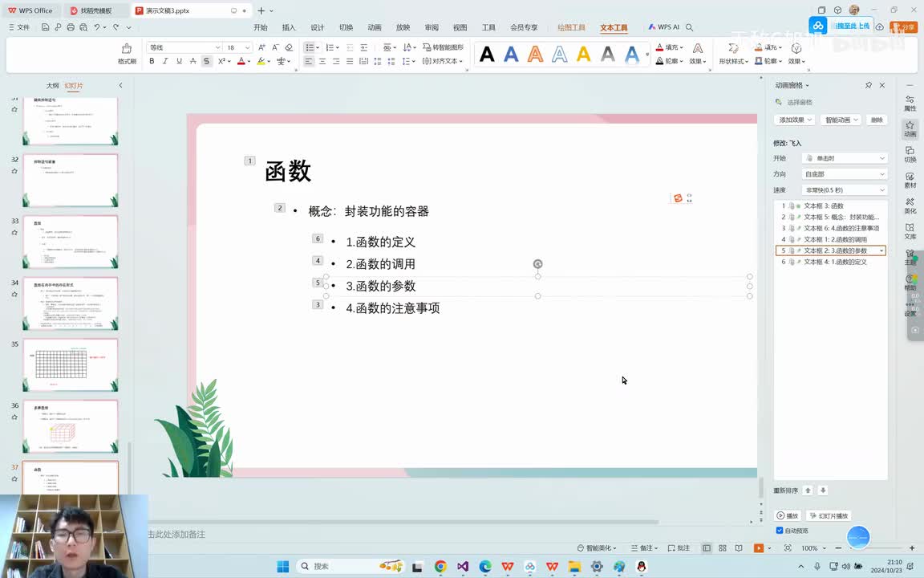
Task: Align text right in the ribbon
Action: coord(336,61)
